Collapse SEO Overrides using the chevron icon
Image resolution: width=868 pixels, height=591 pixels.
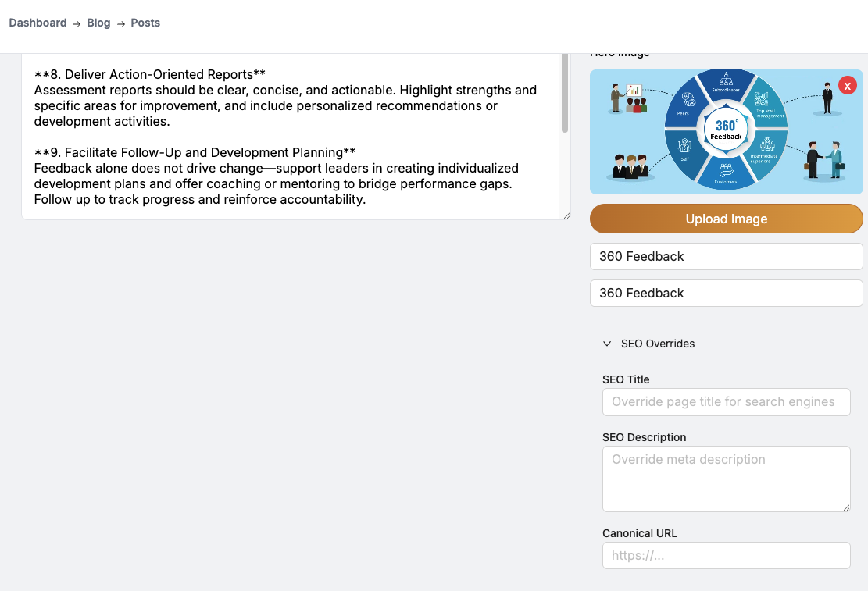[607, 344]
